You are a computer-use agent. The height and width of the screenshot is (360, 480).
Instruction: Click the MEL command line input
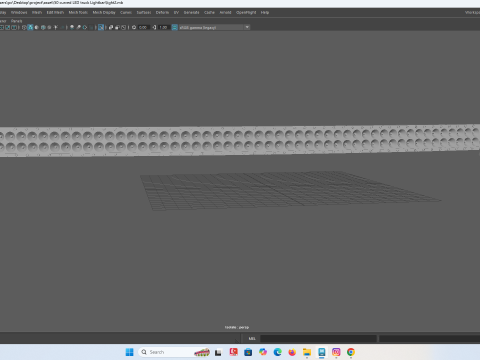point(318,338)
